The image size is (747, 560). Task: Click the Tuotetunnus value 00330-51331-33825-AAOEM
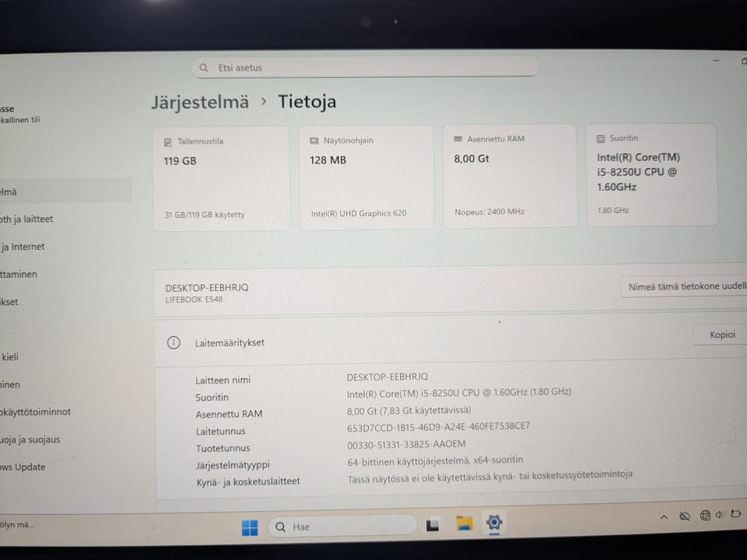(406, 444)
